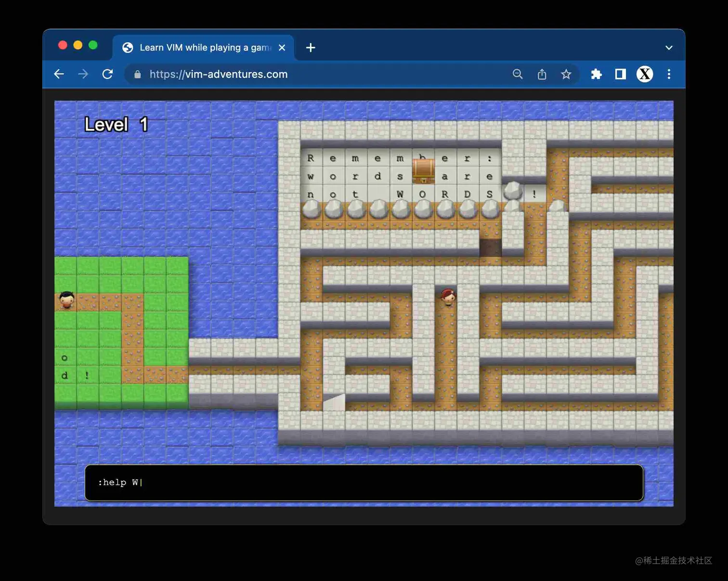Click the back navigation arrow
Viewport: 728px width, 581px height.
pyautogui.click(x=59, y=74)
